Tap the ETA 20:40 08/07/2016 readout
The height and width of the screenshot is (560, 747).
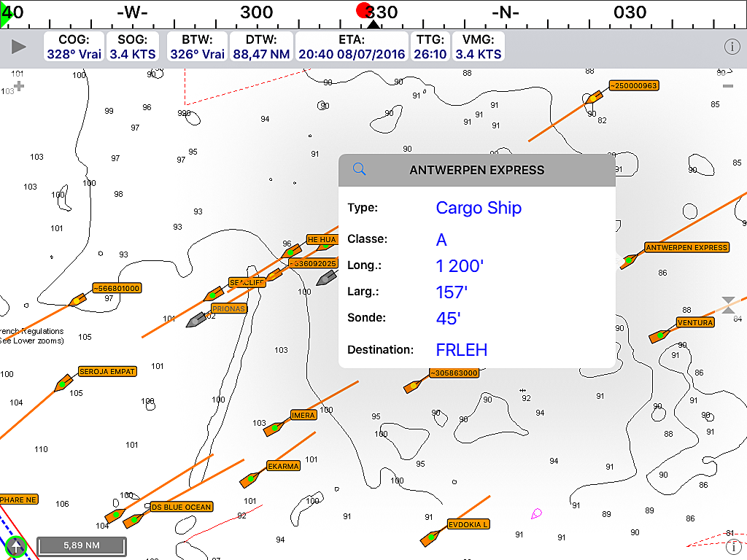[352, 47]
